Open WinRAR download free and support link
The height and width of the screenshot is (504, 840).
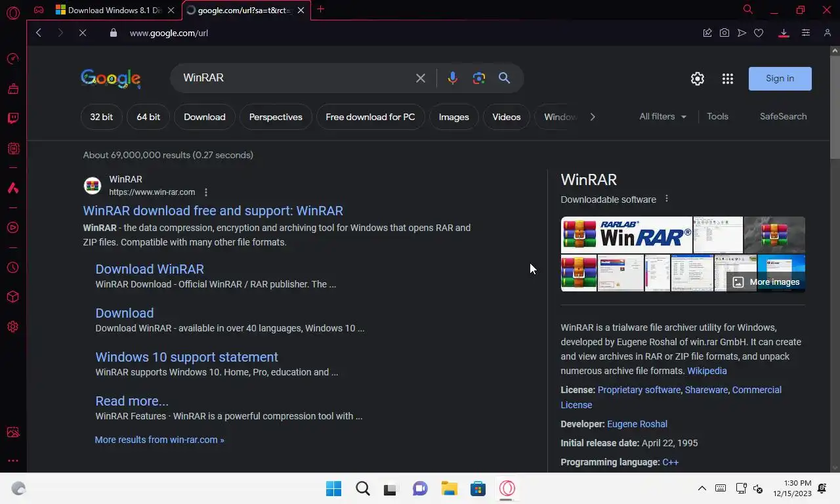(213, 211)
